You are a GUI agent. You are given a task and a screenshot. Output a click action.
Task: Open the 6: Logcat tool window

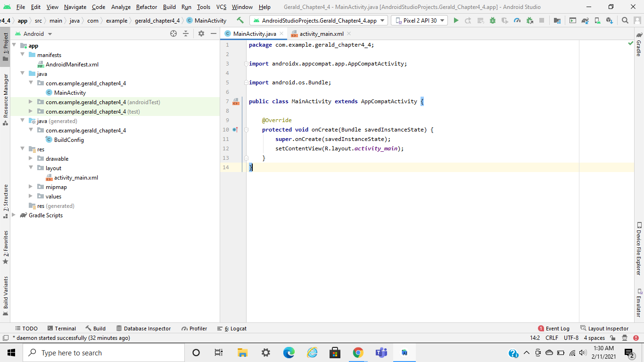tap(231, 329)
